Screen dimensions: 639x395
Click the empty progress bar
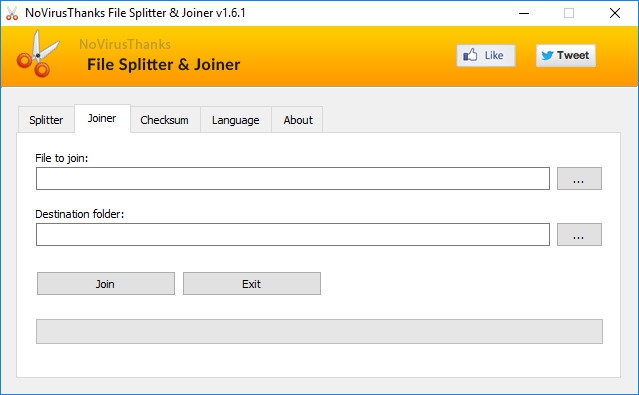click(x=320, y=331)
